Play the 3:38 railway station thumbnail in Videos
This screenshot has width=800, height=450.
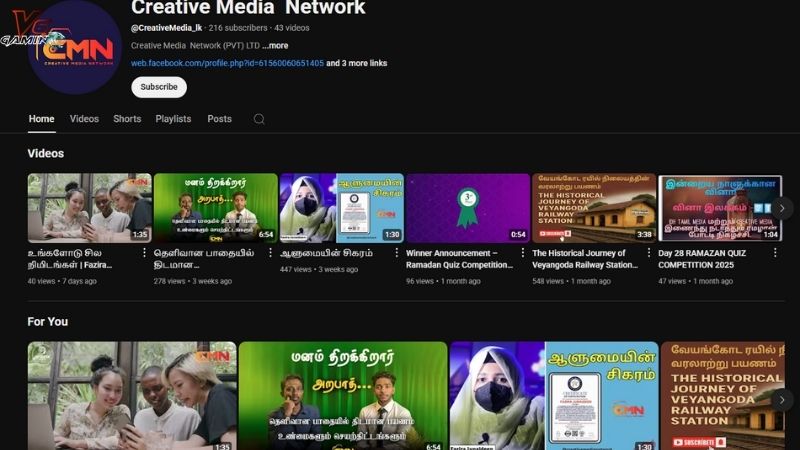(594, 208)
